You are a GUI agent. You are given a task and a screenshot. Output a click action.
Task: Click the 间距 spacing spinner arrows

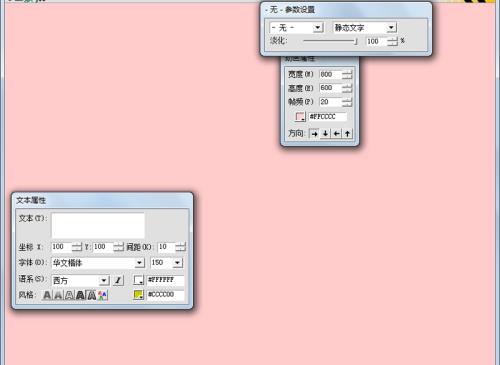click(x=181, y=247)
